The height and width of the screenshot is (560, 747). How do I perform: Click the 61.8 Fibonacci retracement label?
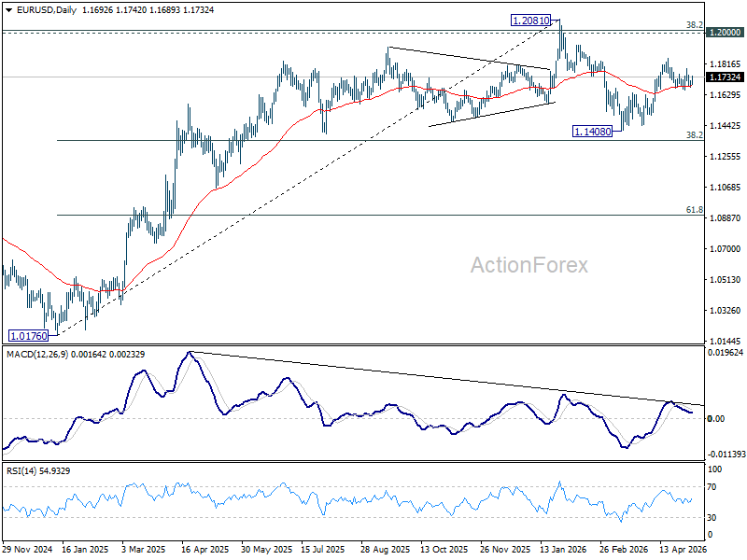point(694,209)
